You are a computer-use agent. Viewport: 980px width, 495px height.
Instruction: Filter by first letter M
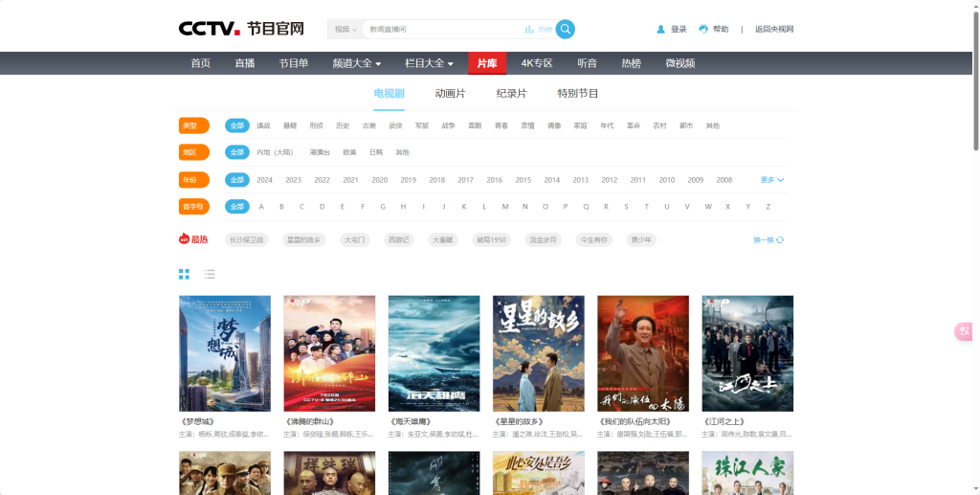point(505,207)
